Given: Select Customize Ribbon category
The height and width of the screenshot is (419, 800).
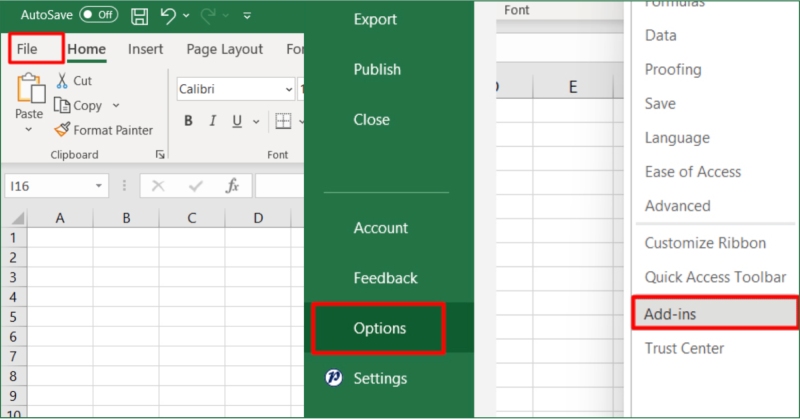Looking at the screenshot, I should (705, 243).
